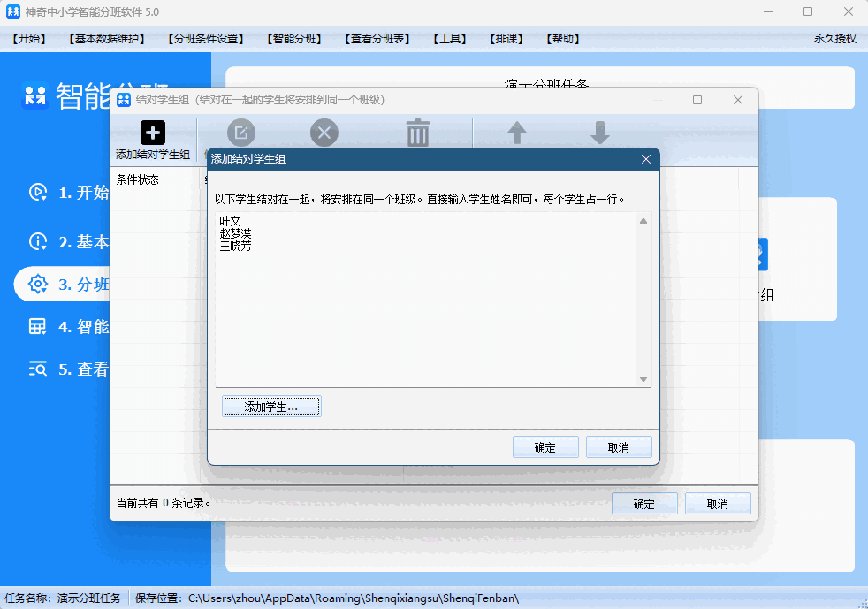Click the circular X cancel icon
The height and width of the screenshot is (609, 868).
(323, 132)
